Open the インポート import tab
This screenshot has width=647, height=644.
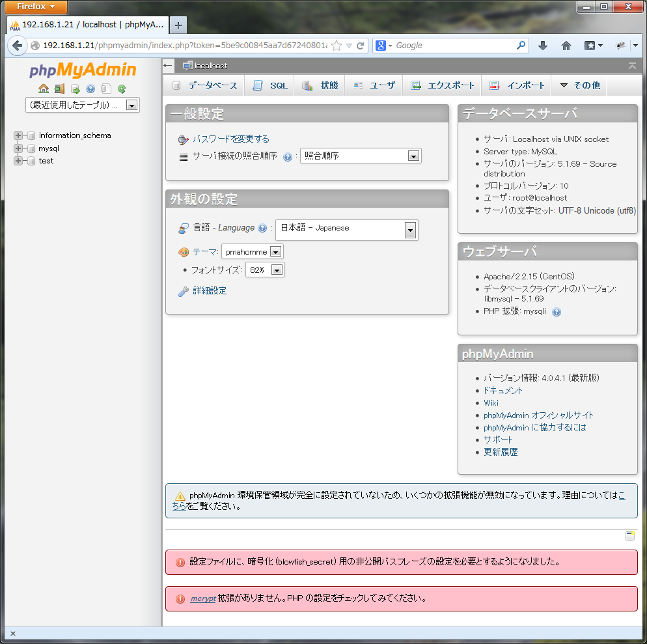[516, 85]
